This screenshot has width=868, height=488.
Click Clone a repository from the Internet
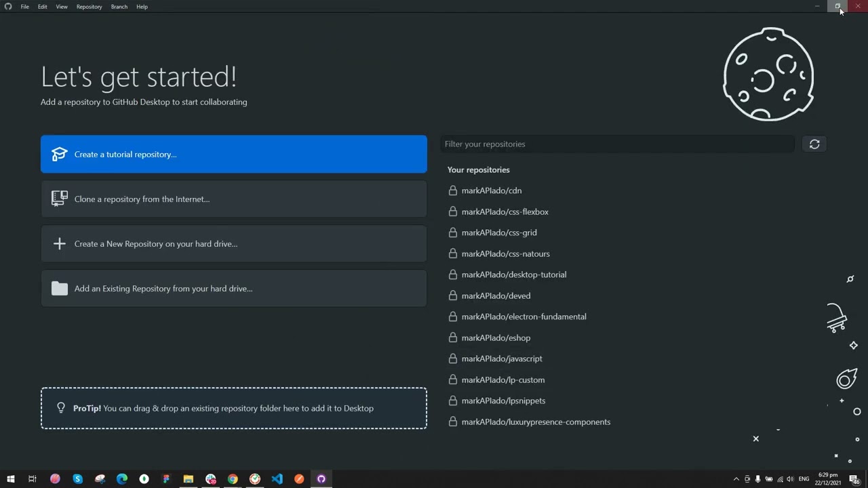click(234, 199)
